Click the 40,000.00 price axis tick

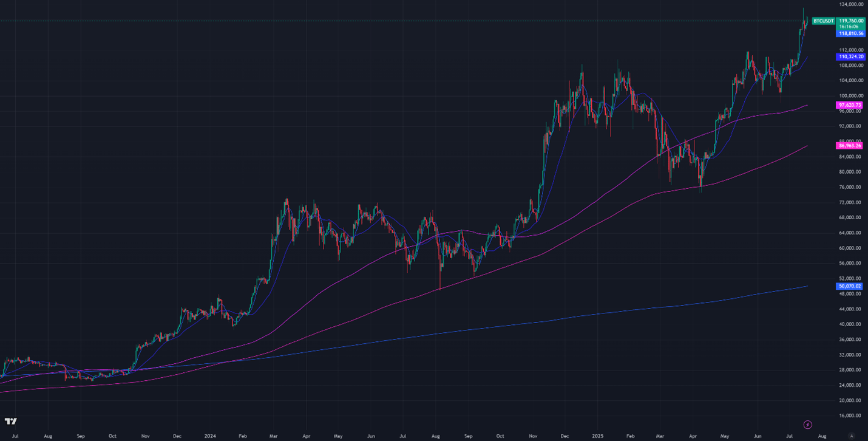point(850,324)
